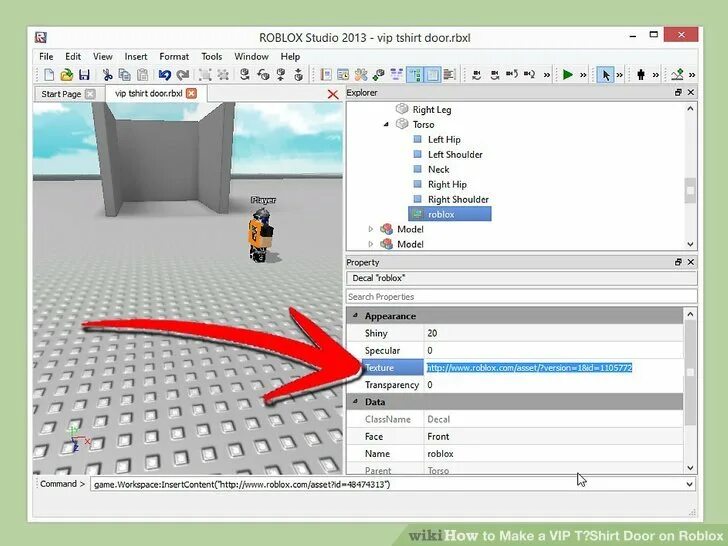728x546 pixels.
Task: Toggle the highlighted Properties panel icon
Action: 432,74
